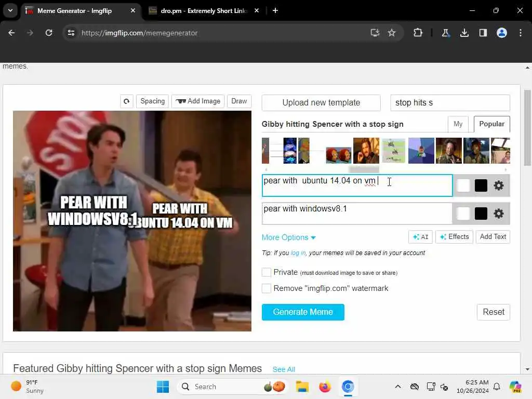This screenshot has height=399, width=532.
Task: Go back to previous page
Action: point(11,33)
